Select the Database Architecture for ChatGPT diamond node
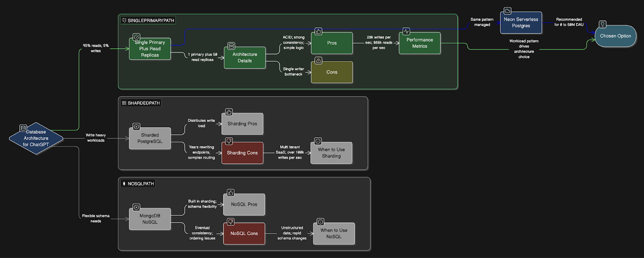This screenshot has height=258, width=644. 36,138
